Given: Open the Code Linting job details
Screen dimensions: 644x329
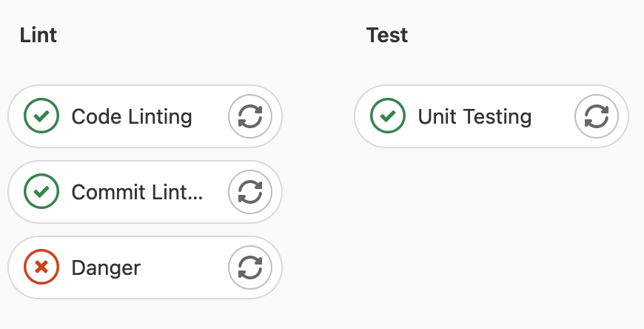Looking at the screenshot, I should pyautogui.click(x=132, y=117).
